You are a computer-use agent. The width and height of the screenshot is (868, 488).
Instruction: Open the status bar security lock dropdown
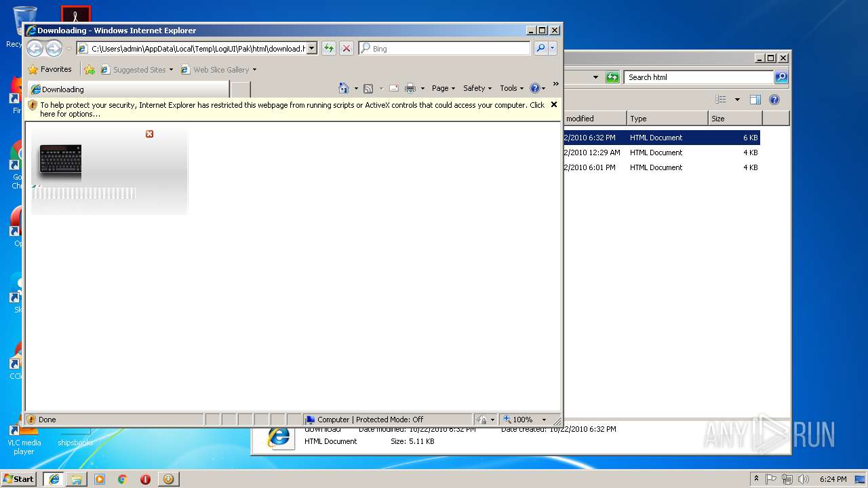click(x=486, y=420)
